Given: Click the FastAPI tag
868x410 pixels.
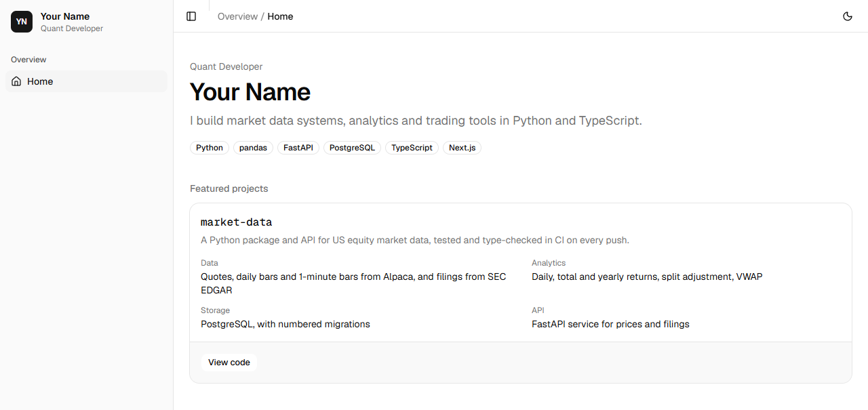Looking at the screenshot, I should click(x=298, y=148).
